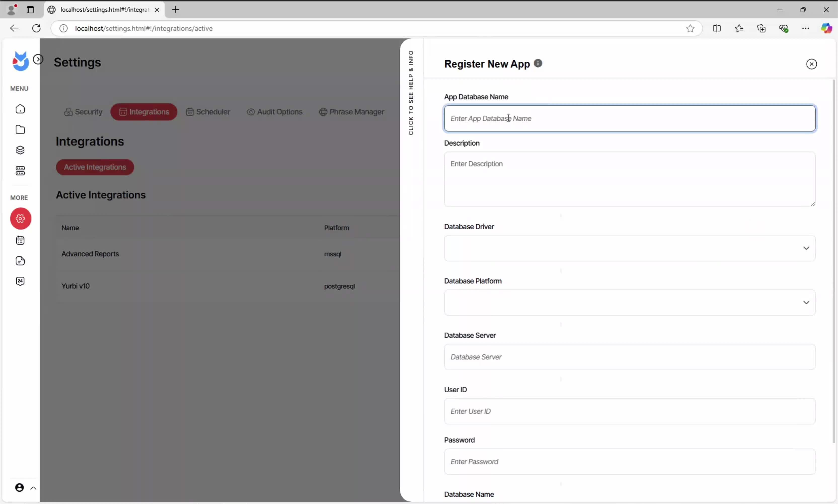Close the Register New App panel
838x504 pixels.
coord(811,64)
